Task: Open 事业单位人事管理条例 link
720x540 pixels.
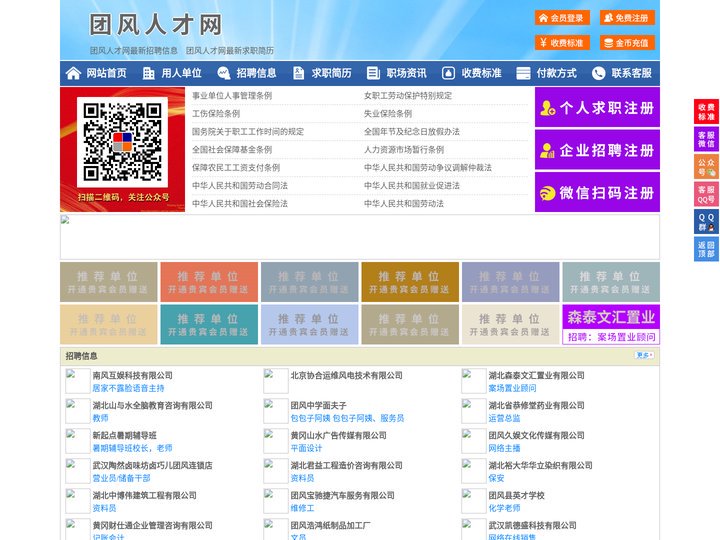Action: pos(232,96)
